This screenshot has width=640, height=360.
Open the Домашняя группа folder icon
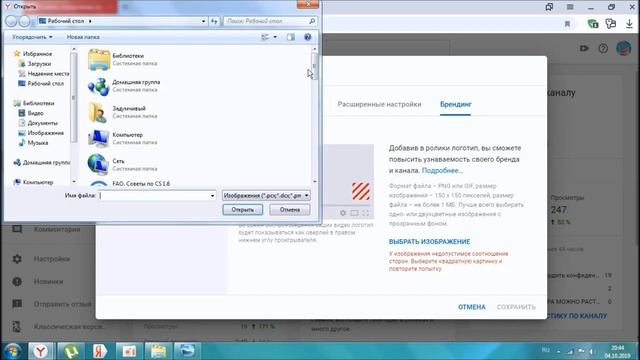click(x=99, y=86)
